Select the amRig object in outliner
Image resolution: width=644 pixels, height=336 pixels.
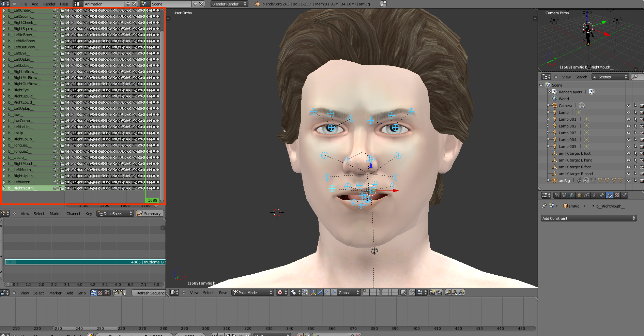tap(564, 181)
